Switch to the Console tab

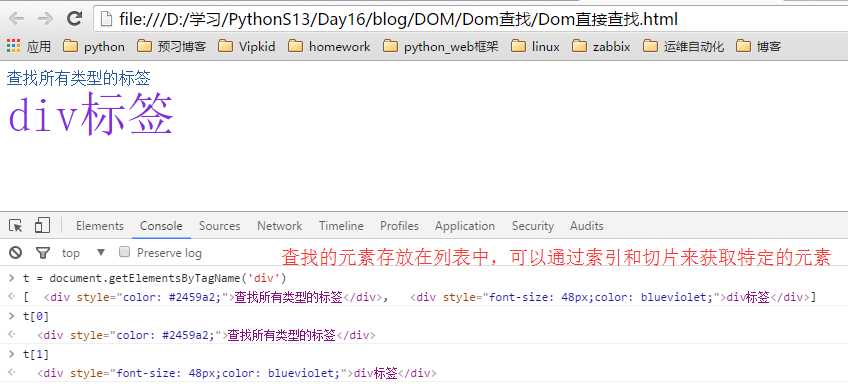[x=161, y=226]
